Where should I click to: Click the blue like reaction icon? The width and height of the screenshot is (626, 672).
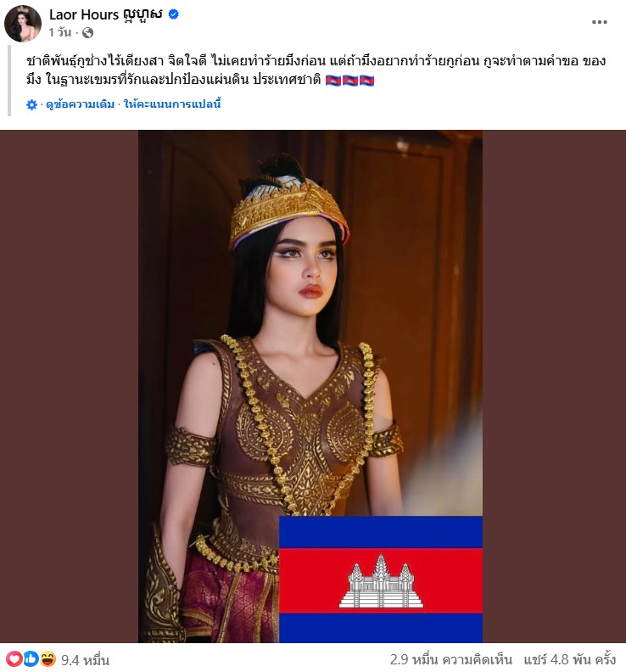point(31,658)
